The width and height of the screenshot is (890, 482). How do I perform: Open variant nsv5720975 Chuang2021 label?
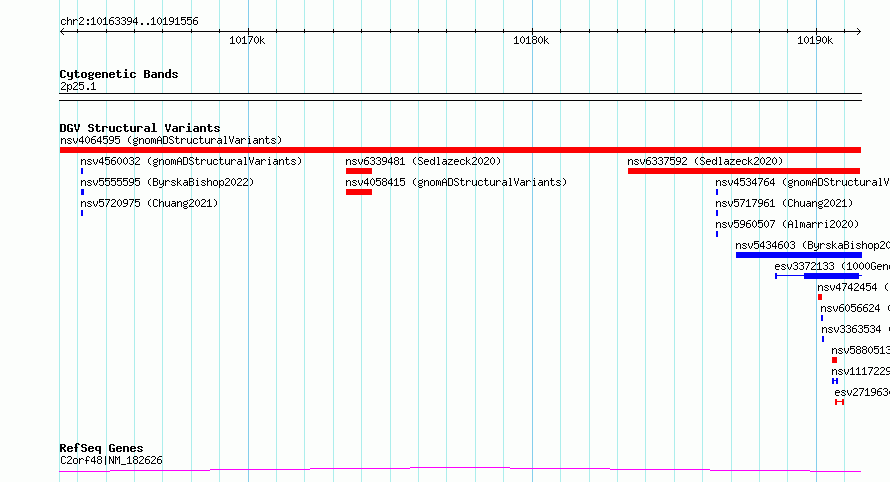149,203
